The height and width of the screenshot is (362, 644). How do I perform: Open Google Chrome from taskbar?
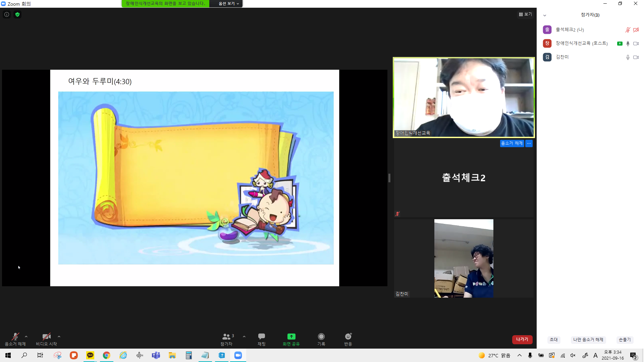click(x=107, y=355)
